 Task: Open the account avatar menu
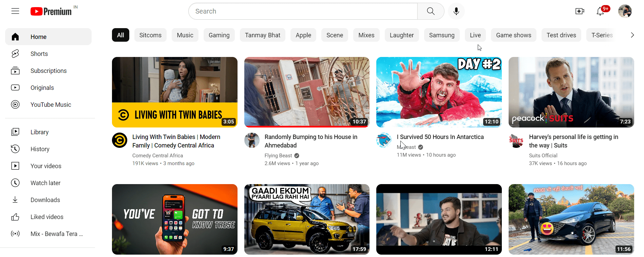point(625,11)
